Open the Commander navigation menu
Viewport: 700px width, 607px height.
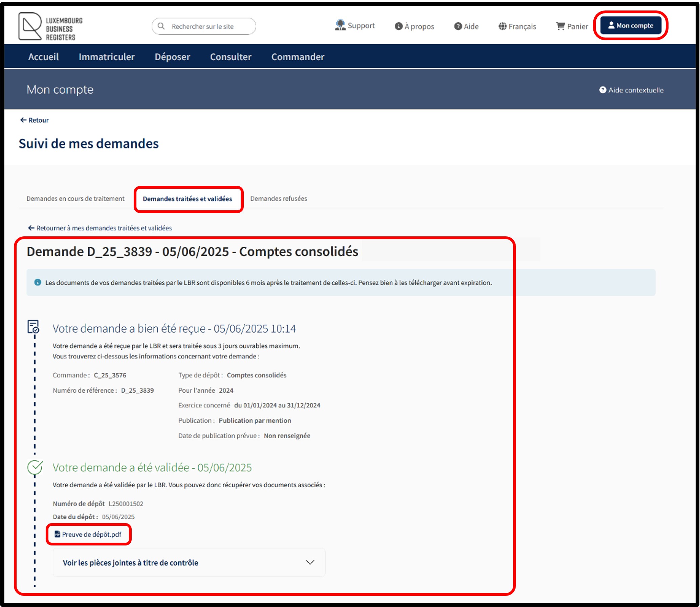click(297, 57)
